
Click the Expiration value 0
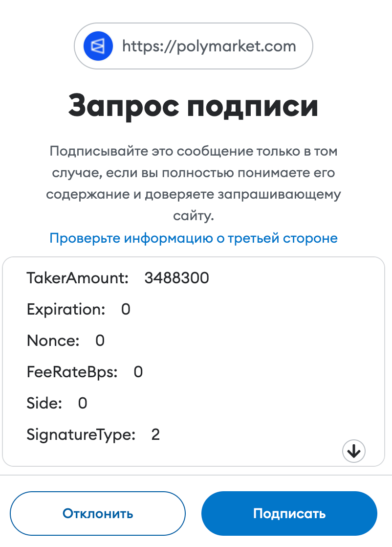(x=126, y=310)
